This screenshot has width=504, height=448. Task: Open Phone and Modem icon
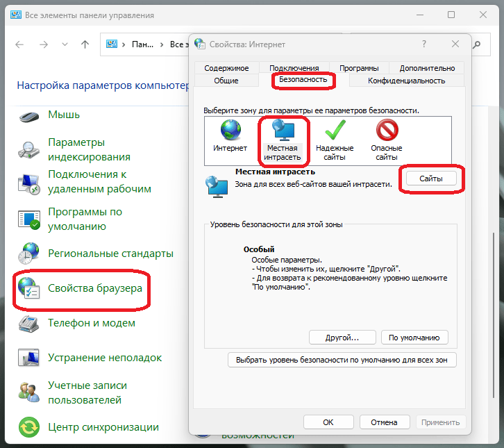coord(29,323)
